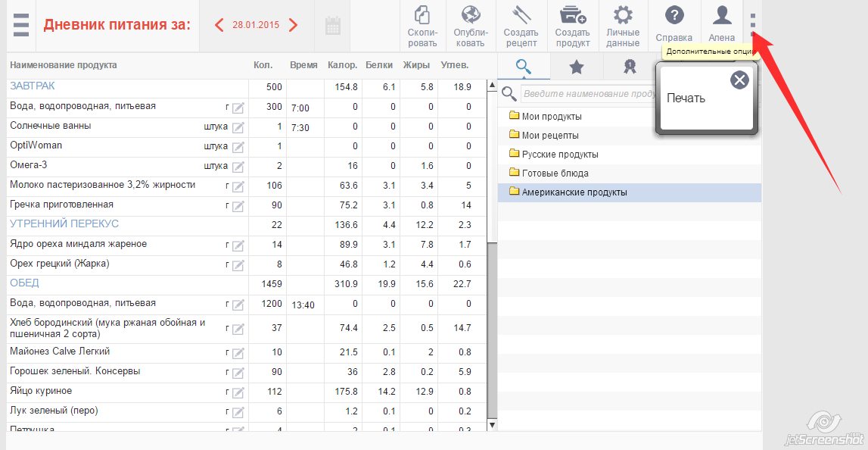
Task: Select Печать in the popup menu
Action: (x=686, y=98)
